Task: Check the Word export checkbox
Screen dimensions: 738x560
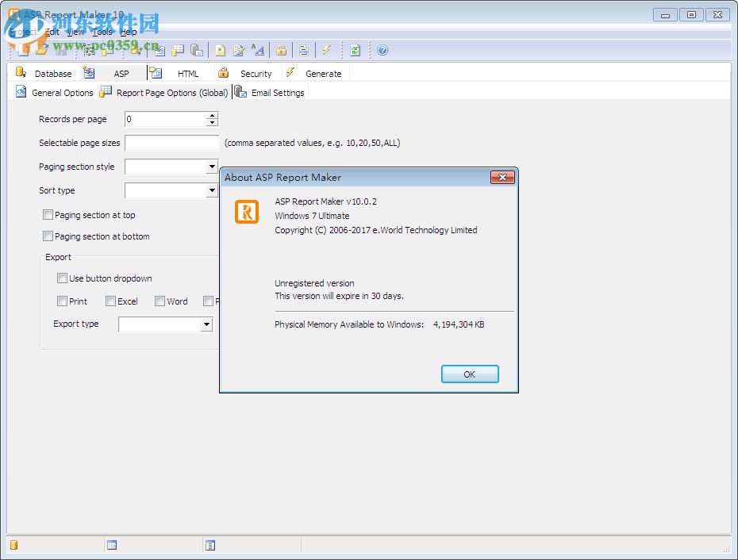Action: (160, 301)
